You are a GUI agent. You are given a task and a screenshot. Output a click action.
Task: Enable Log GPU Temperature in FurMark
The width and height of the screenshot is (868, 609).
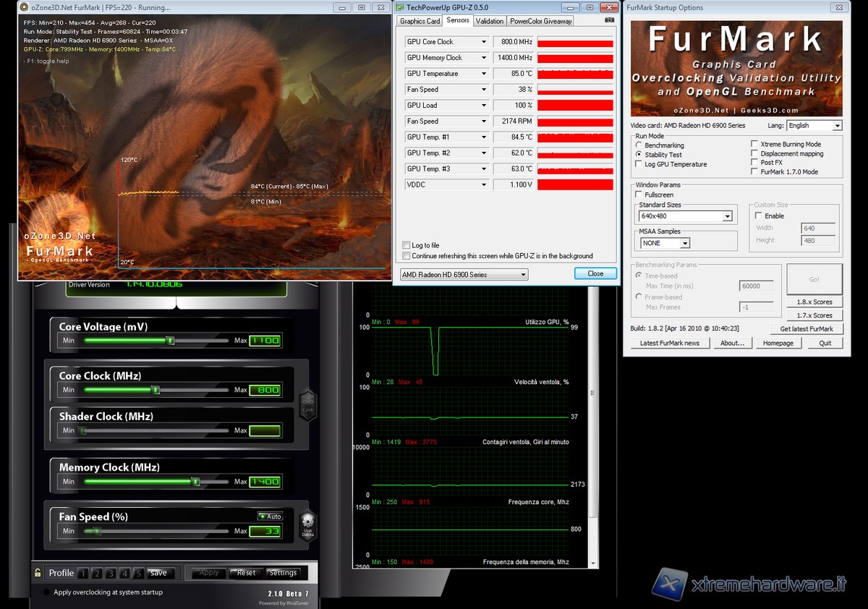639,164
